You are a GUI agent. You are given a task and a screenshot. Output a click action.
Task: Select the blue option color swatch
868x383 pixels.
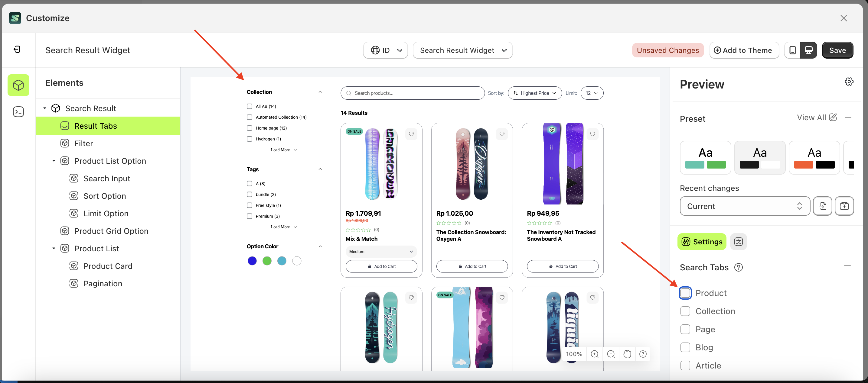click(252, 260)
